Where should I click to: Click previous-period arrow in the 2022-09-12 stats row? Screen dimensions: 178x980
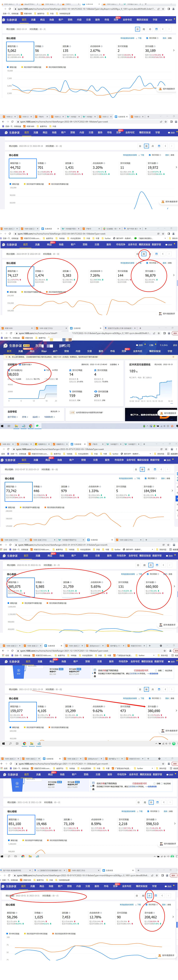tap(165, 146)
